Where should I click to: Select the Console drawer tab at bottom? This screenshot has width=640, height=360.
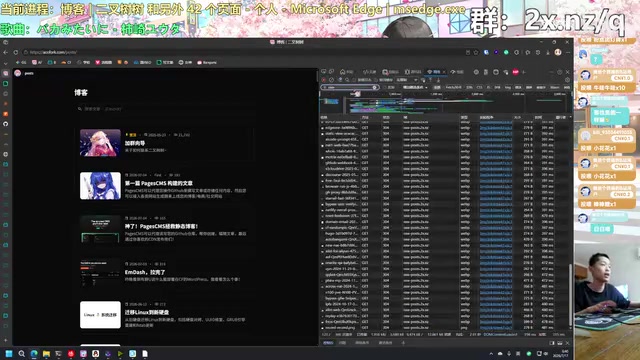(328, 343)
